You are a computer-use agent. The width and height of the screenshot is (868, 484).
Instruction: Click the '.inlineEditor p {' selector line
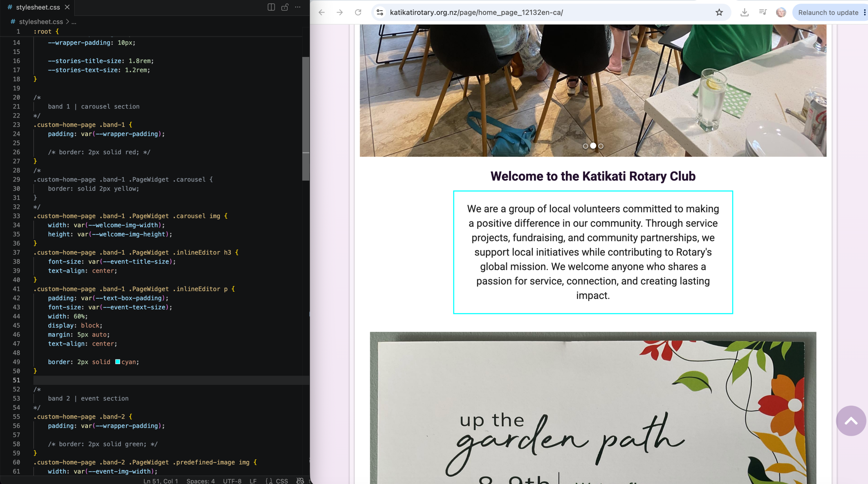(134, 289)
